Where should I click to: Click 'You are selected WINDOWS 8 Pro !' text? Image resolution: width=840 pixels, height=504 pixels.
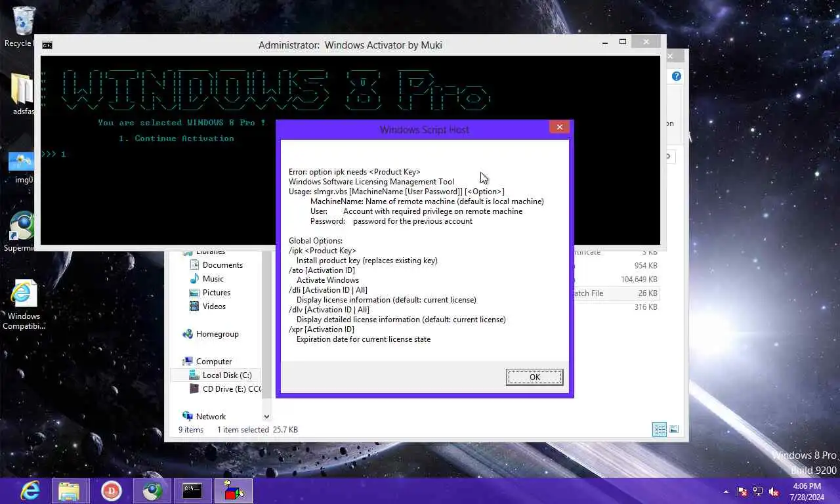(182, 123)
